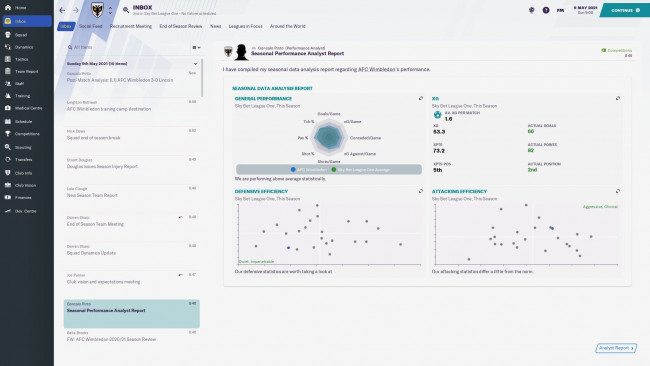This screenshot has width=650, height=366.
Task: Expand the Attacking Efficiency chart panel
Action: pos(618,191)
